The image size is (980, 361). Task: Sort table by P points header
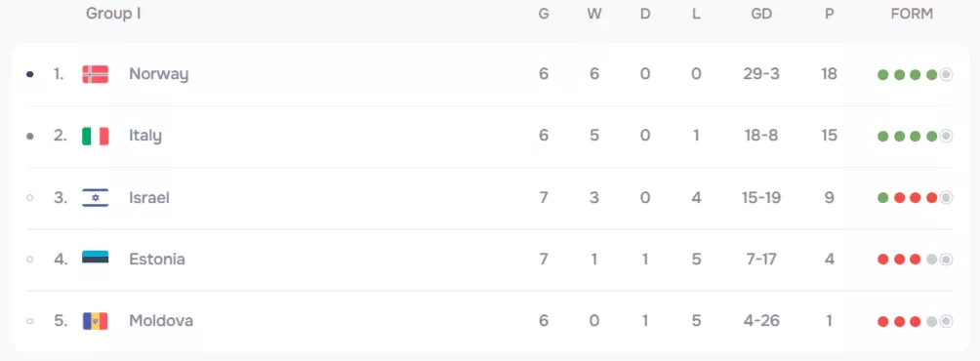[830, 14]
